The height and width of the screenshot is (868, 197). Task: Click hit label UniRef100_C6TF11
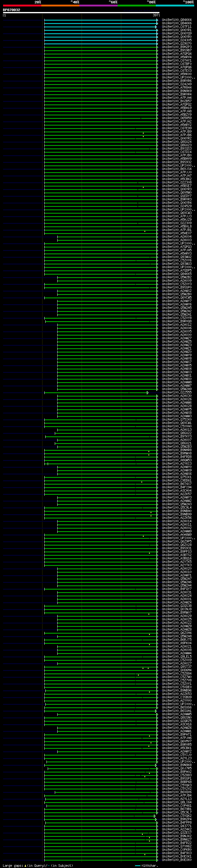[176, 26]
